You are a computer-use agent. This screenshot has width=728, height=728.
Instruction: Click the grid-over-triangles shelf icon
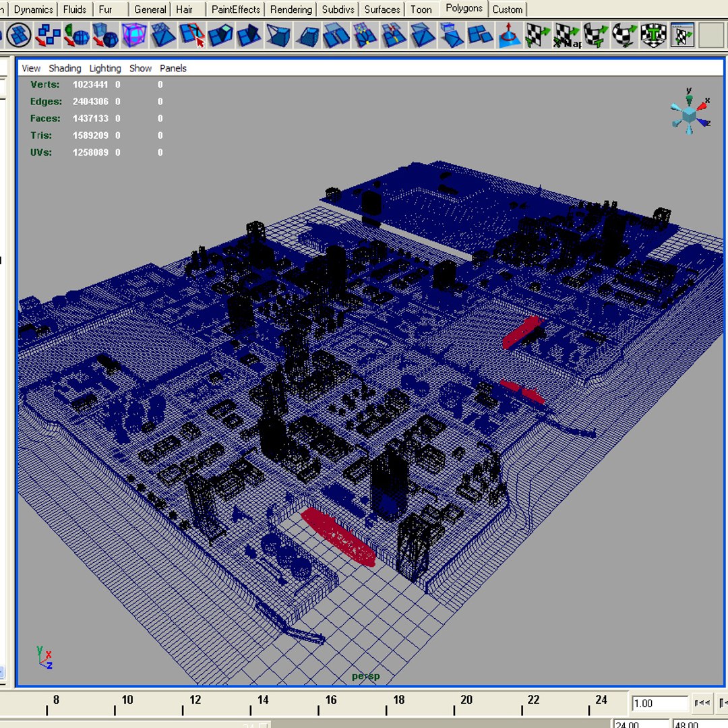(163, 35)
